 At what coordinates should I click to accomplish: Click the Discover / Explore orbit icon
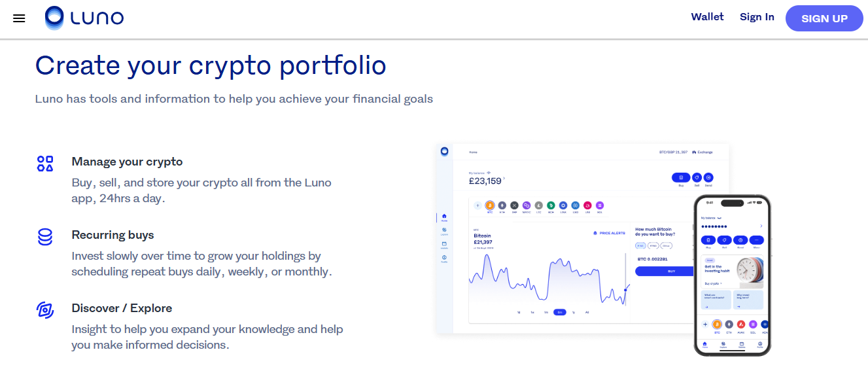[x=45, y=309]
